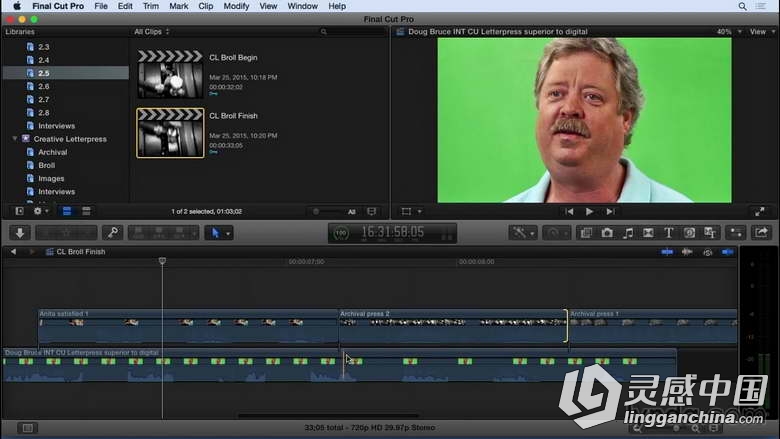The width and height of the screenshot is (780, 439).
Task: Open the Window menu
Action: coord(302,6)
